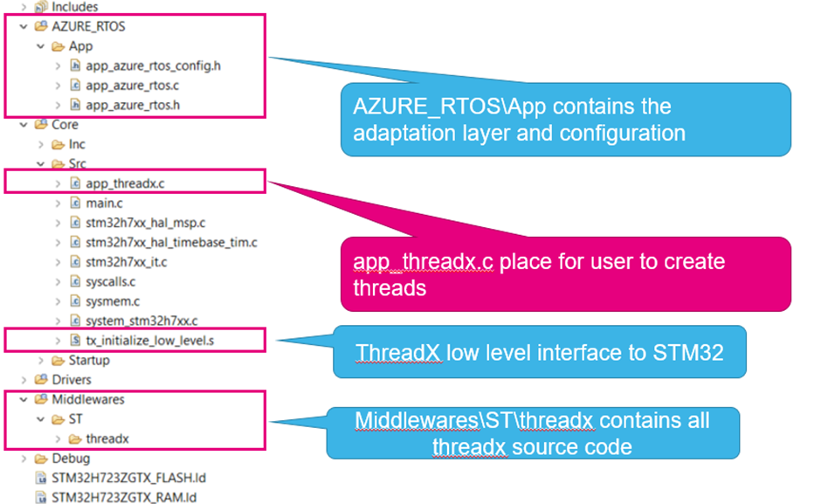Click the Middlewares folder icon
Screen dimensions: 821x504
[41, 399]
